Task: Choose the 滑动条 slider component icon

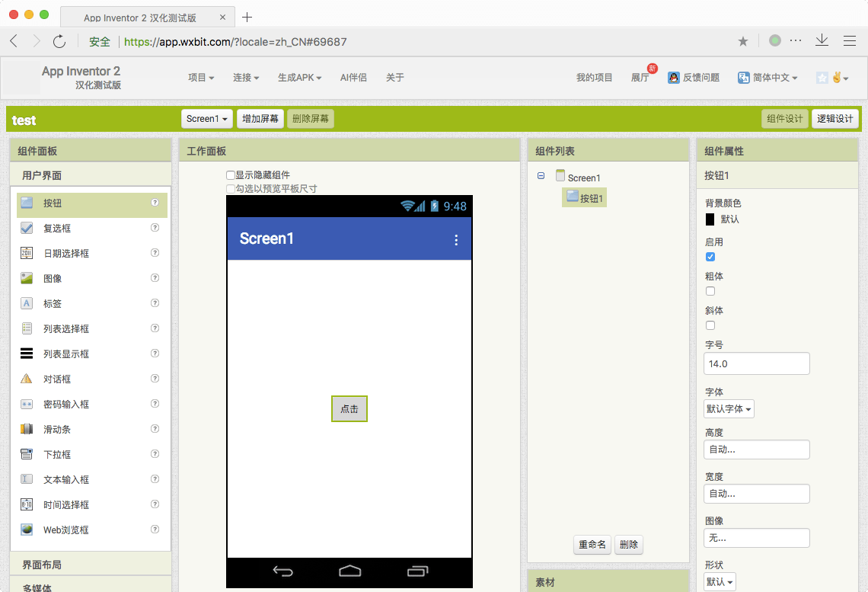Action: 27,429
